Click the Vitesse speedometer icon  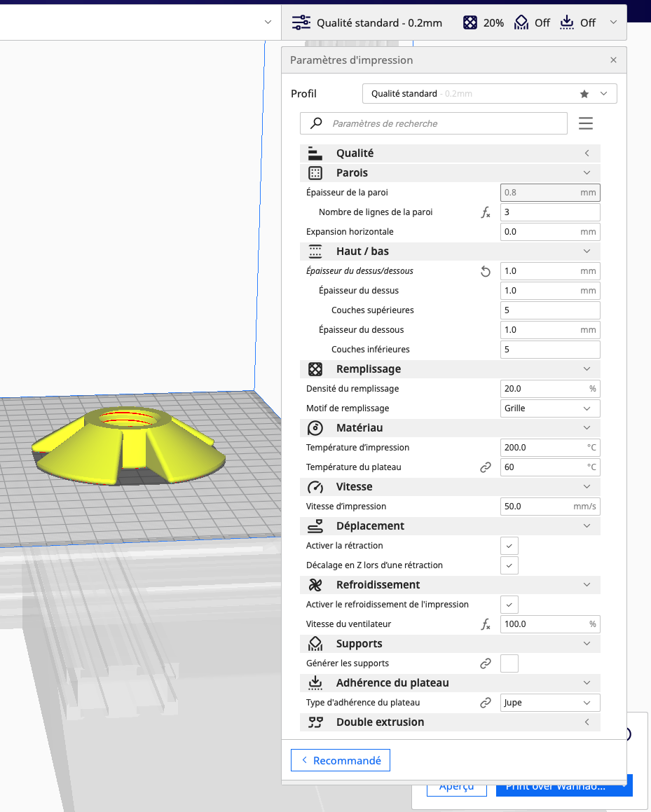(x=315, y=487)
